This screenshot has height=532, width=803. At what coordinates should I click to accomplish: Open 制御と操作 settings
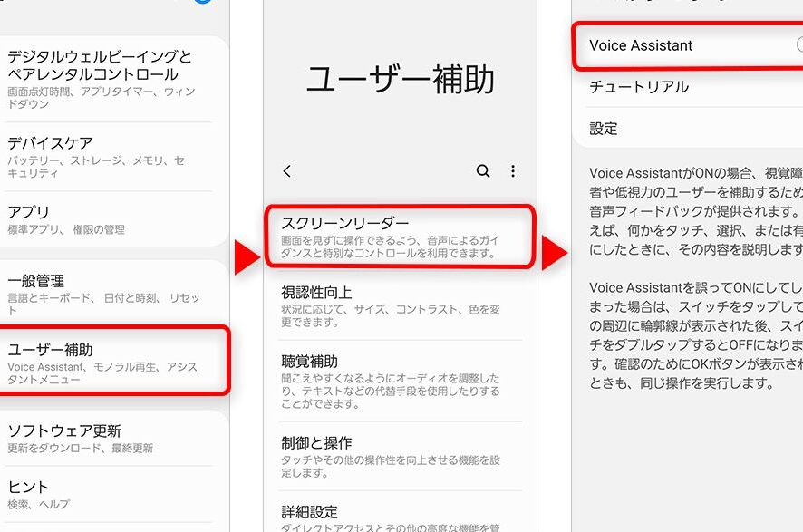(x=400, y=456)
